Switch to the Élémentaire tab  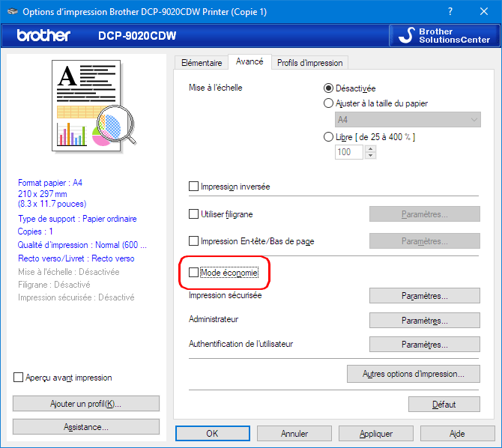tap(202, 63)
